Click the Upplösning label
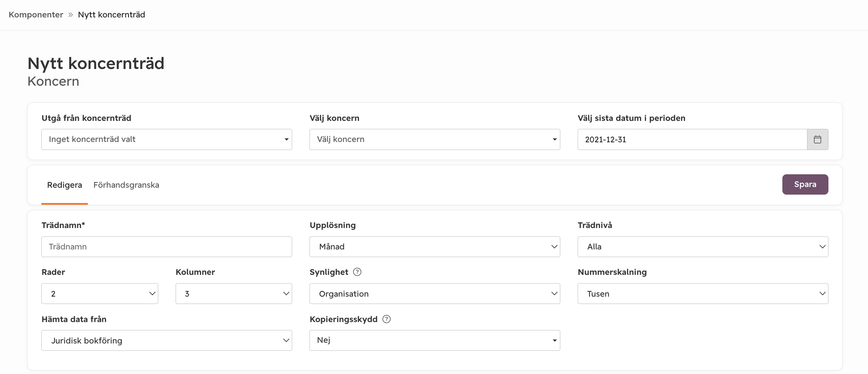 pos(332,225)
